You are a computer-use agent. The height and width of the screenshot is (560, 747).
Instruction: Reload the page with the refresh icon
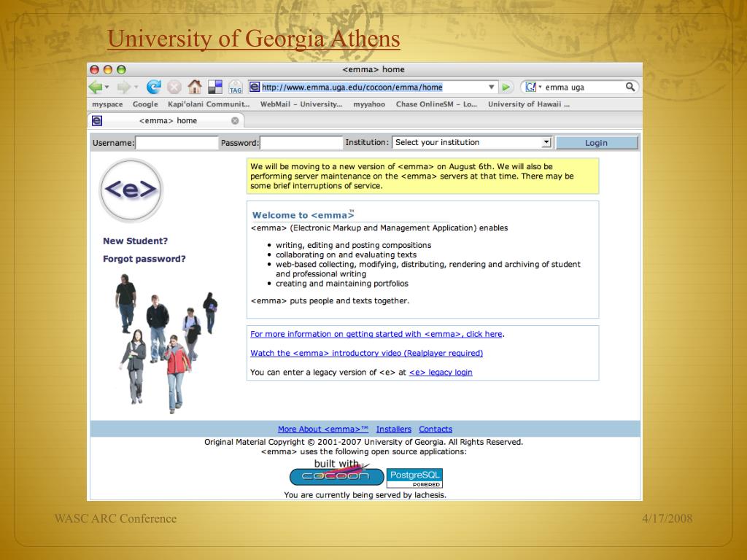tap(153, 87)
